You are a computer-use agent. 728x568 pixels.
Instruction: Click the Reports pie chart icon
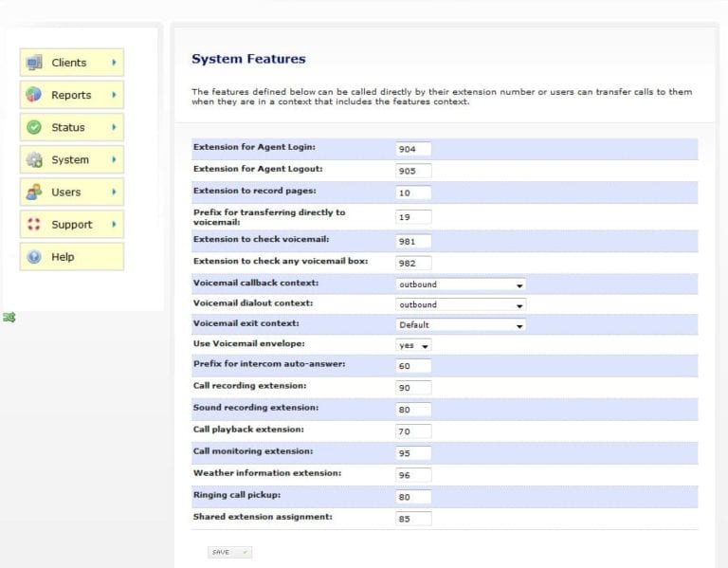34,95
